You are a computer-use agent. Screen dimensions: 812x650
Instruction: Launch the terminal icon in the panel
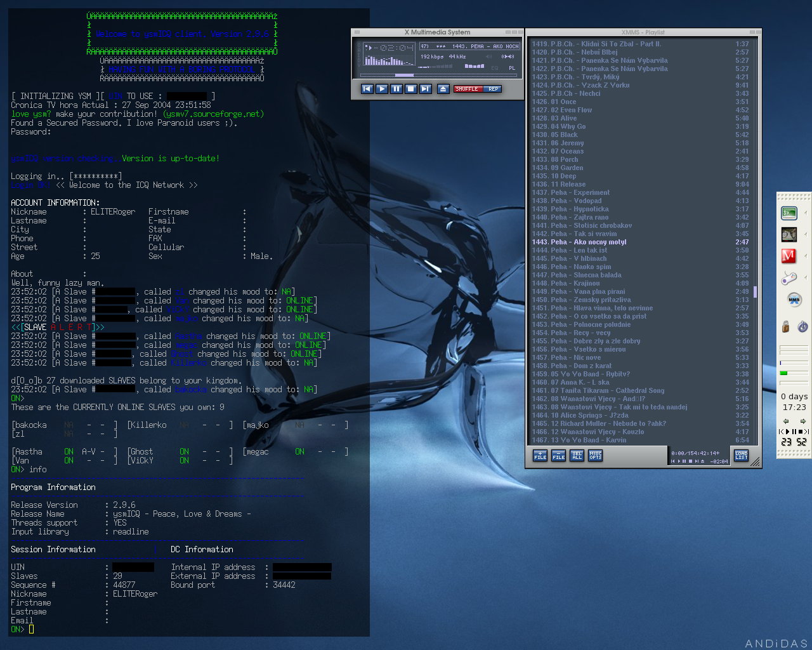[x=789, y=213]
